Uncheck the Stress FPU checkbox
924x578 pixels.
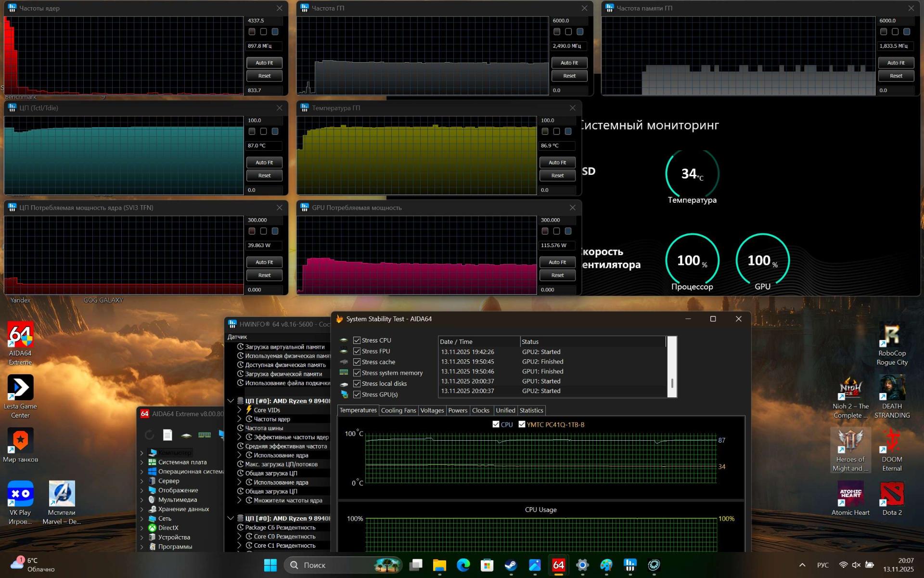(357, 351)
